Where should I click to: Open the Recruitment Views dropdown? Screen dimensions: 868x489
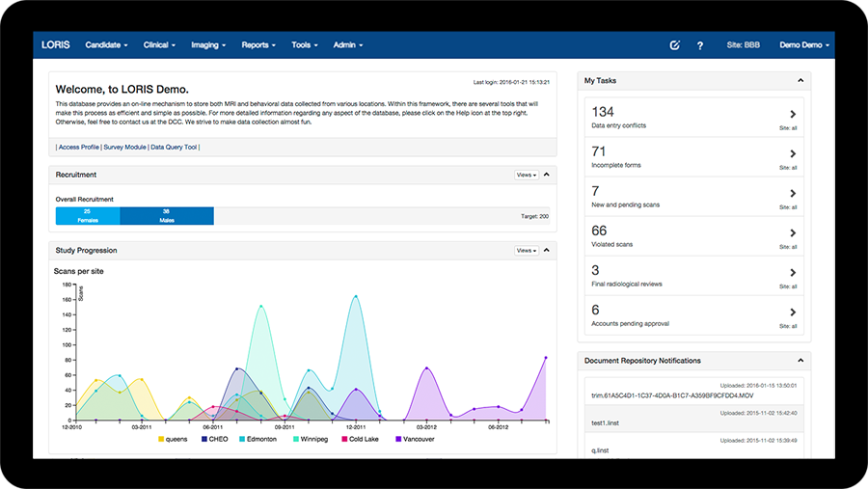(x=527, y=175)
